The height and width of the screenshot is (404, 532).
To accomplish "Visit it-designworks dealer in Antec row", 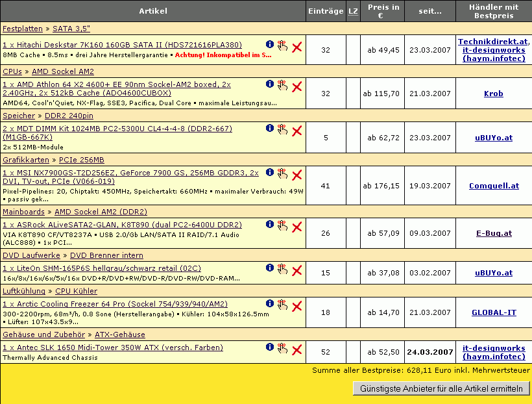I will 494,352.
